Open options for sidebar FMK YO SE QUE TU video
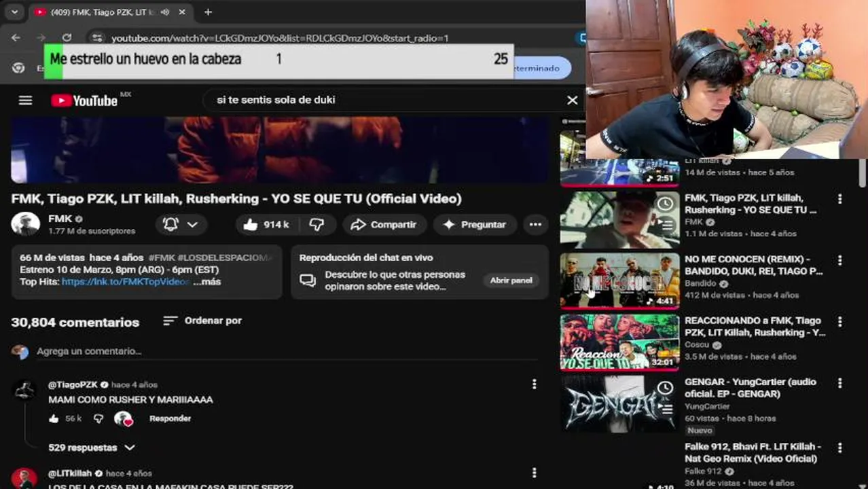The image size is (868, 489). 840,199
